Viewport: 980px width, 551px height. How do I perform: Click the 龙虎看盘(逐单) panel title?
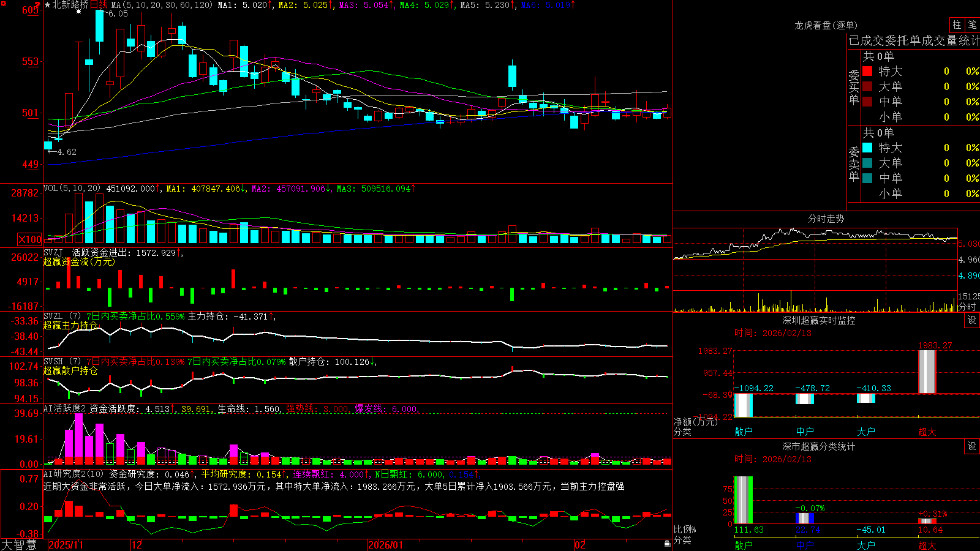click(826, 25)
